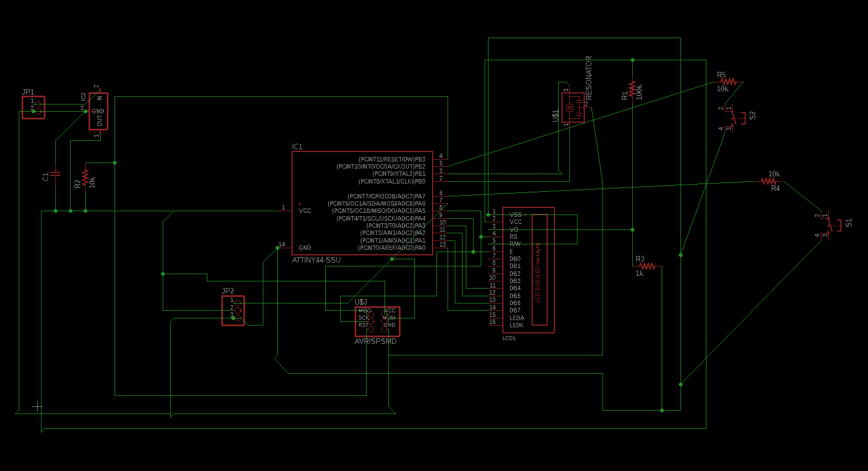Select resistor R4 symbol

(769, 181)
